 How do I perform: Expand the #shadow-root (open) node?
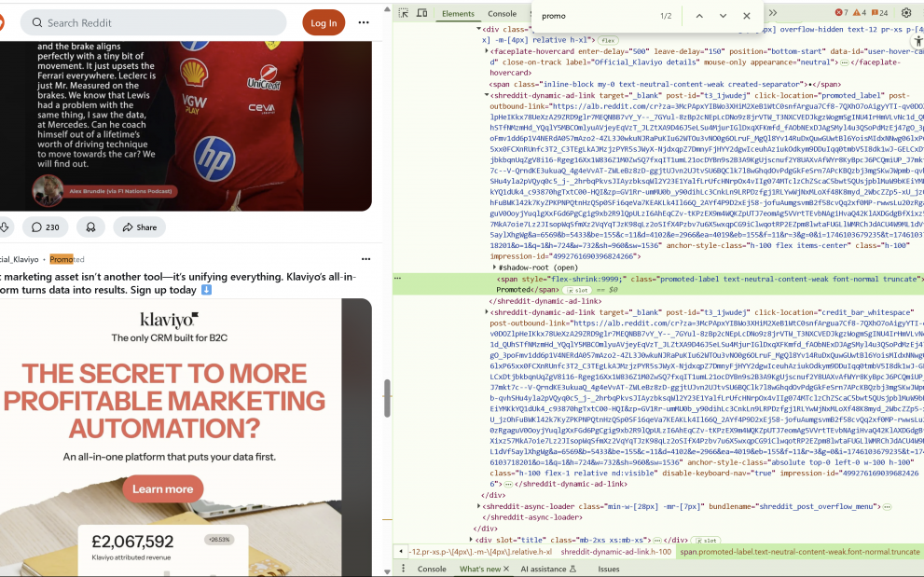coord(495,268)
